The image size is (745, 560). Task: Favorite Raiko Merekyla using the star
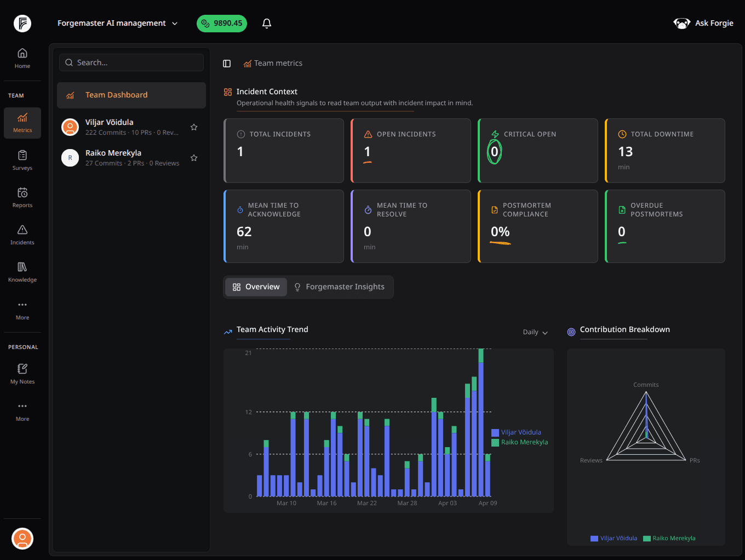tap(194, 157)
